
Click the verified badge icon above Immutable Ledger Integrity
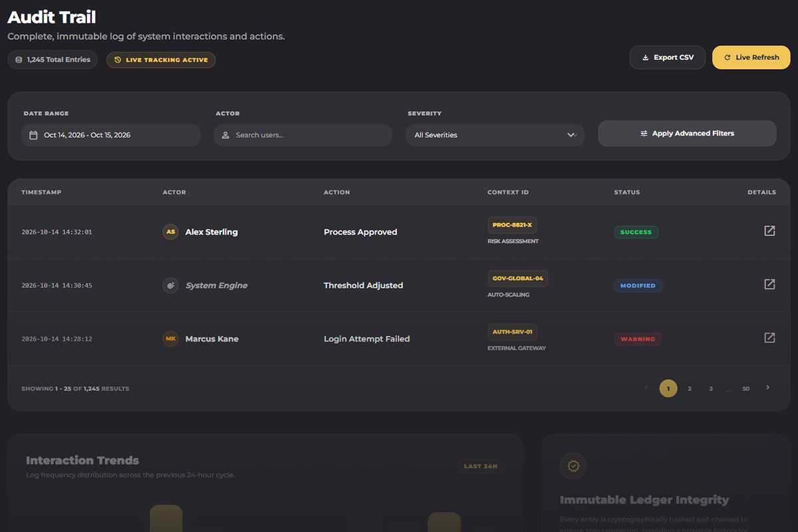tap(573, 466)
